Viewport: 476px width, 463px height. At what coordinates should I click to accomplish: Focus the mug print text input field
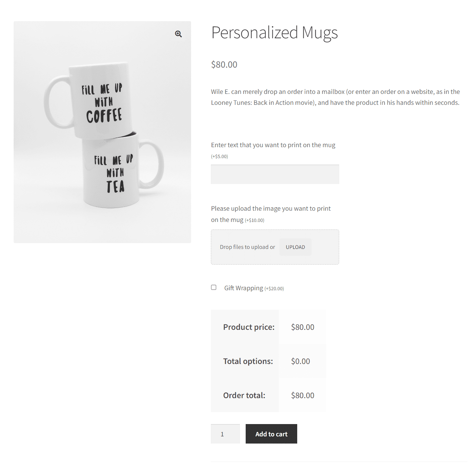[x=275, y=174]
